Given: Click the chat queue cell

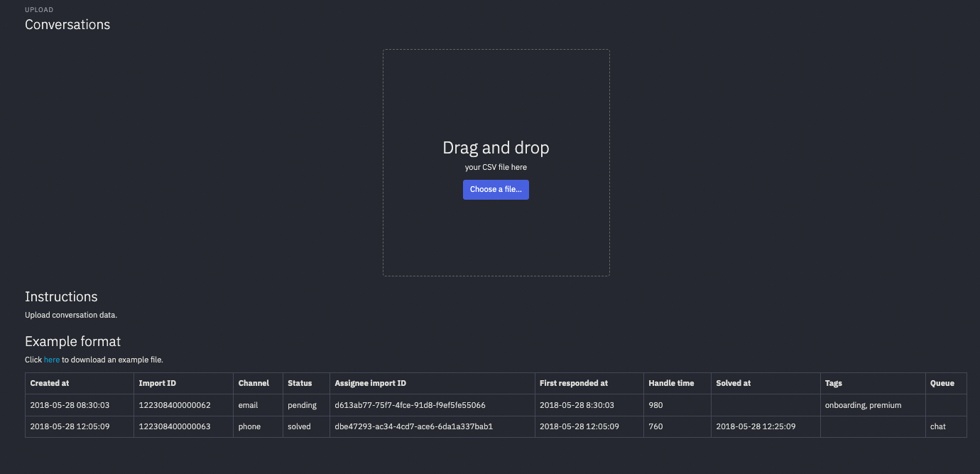Looking at the screenshot, I should (946, 426).
